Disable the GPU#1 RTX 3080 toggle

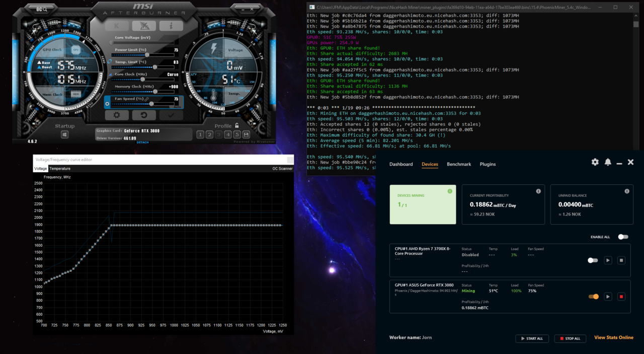coord(594,297)
